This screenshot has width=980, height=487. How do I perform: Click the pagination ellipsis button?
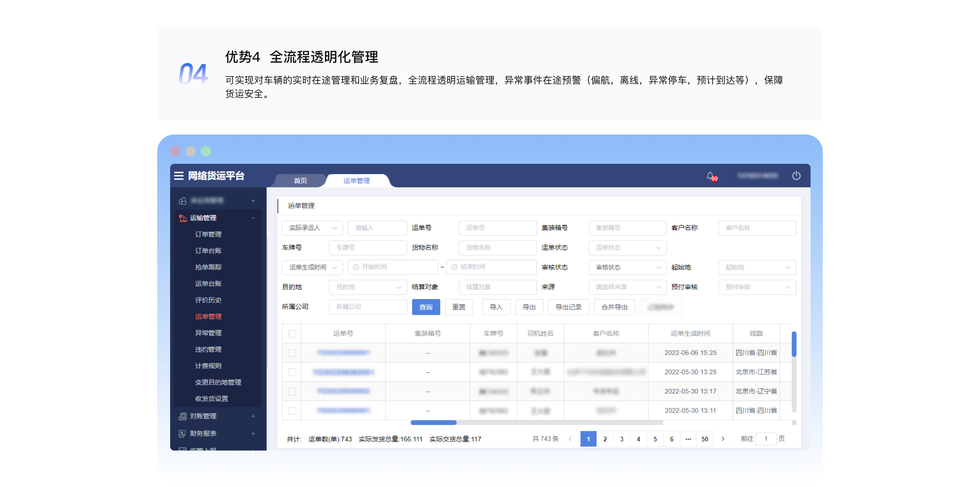pos(688,439)
